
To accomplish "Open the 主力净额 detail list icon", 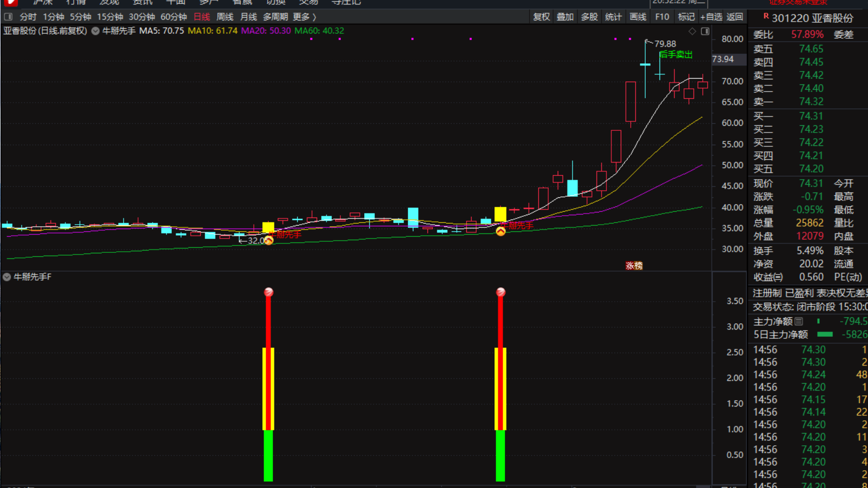I will pyautogui.click(x=799, y=321).
